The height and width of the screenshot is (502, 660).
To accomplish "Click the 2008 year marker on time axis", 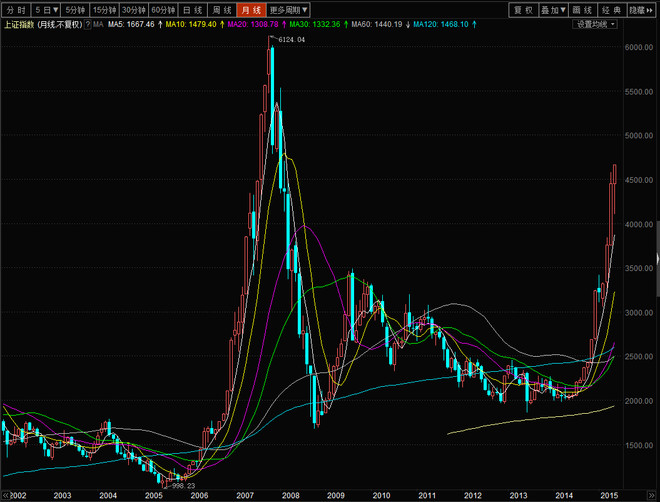I will [291, 495].
